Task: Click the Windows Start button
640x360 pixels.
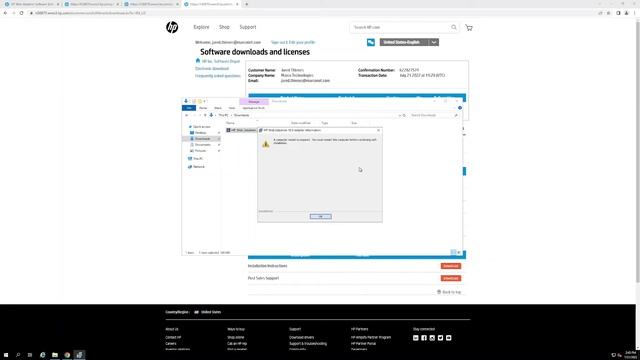Action: click(x=6, y=355)
